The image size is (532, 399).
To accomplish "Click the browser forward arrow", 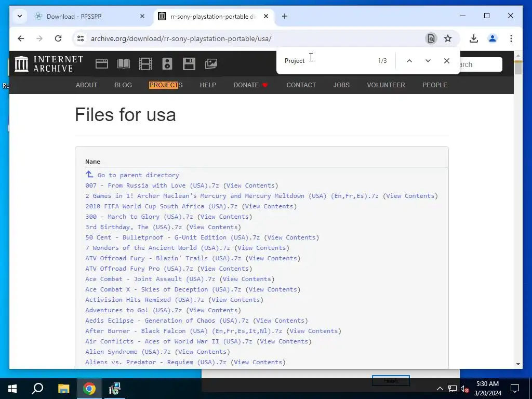I will coord(39,38).
